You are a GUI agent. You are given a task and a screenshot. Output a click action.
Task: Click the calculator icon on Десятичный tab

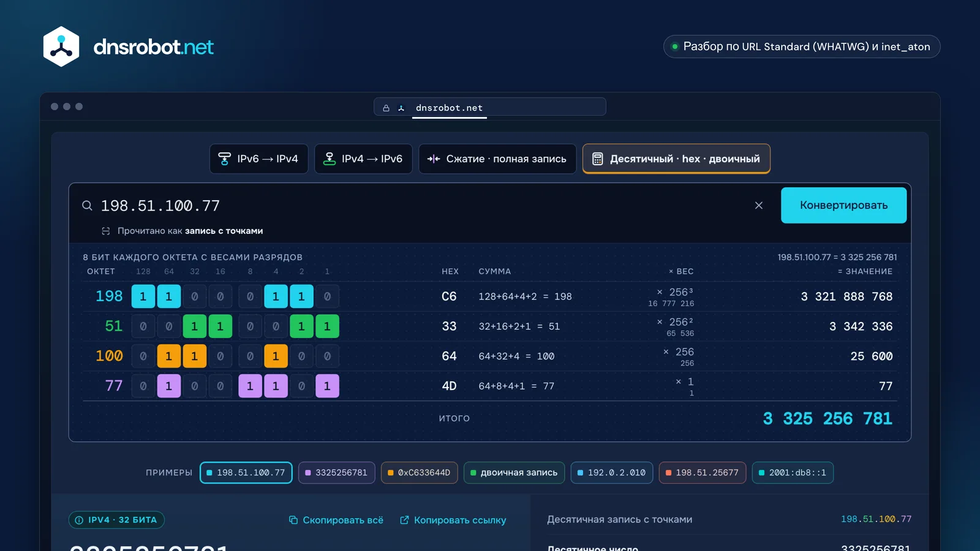[598, 159]
